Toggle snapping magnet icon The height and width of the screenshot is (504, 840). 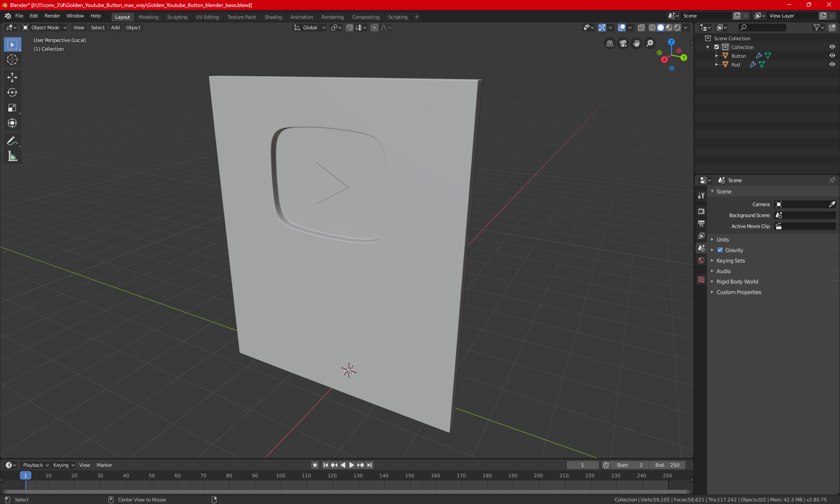point(350,28)
